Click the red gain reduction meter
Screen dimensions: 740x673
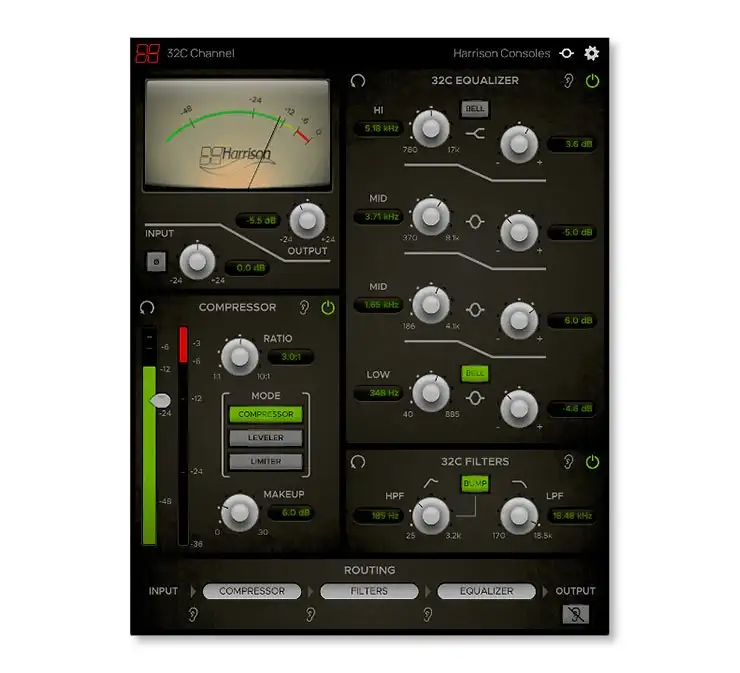183,435
